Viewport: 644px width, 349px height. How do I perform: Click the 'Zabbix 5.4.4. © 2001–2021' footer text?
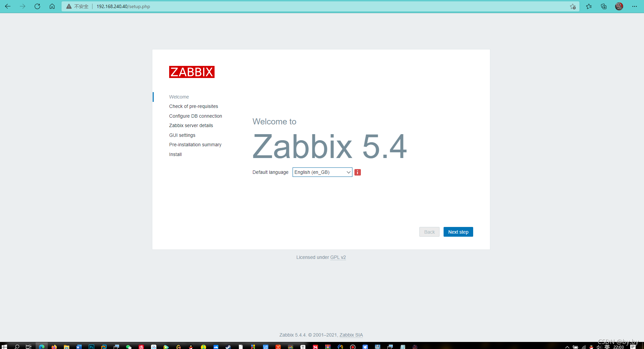click(x=308, y=335)
